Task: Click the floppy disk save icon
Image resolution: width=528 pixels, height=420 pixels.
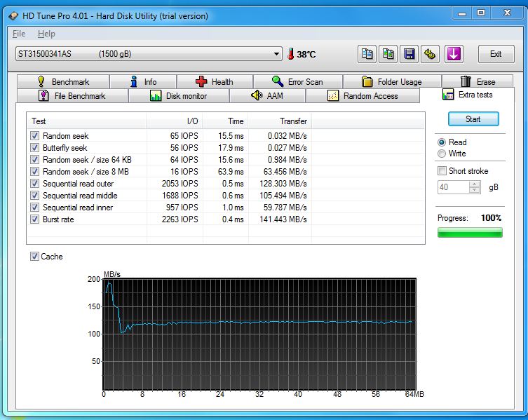Action: 409,54
